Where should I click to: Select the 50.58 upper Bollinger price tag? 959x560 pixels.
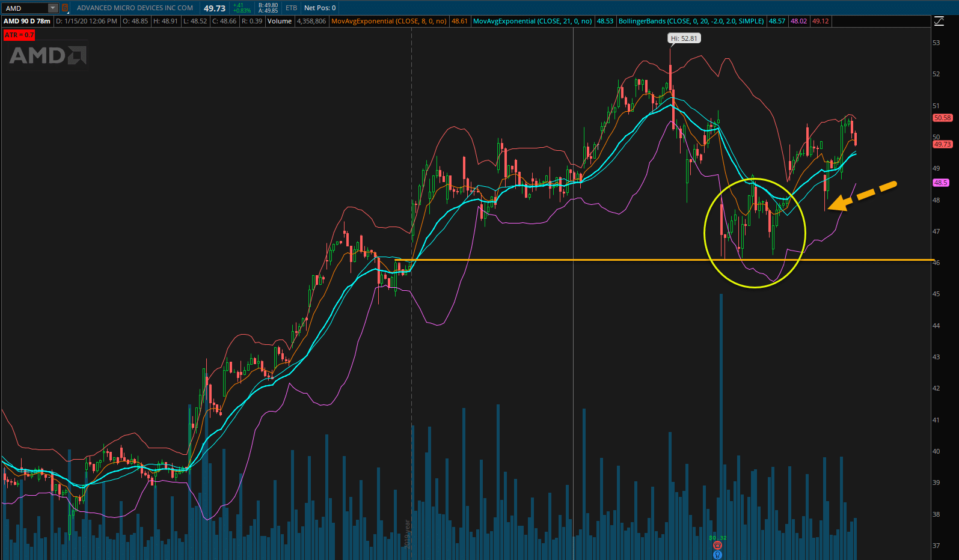(x=942, y=118)
